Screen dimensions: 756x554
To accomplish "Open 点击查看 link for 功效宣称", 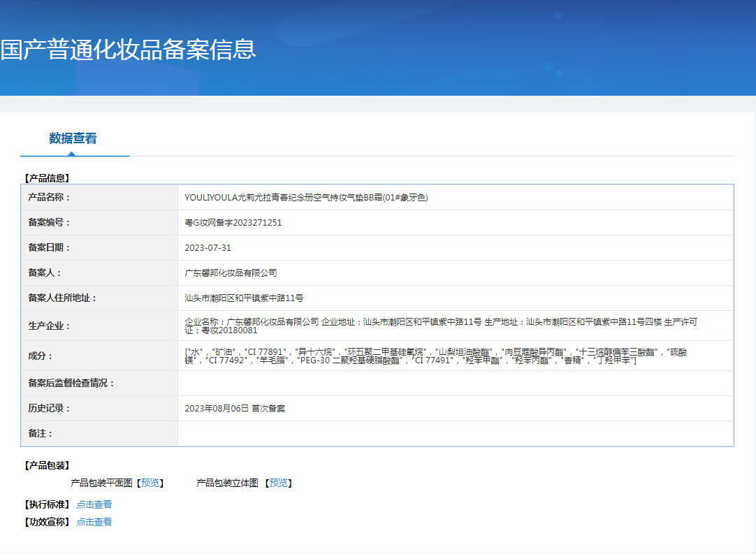I will pos(94,522).
